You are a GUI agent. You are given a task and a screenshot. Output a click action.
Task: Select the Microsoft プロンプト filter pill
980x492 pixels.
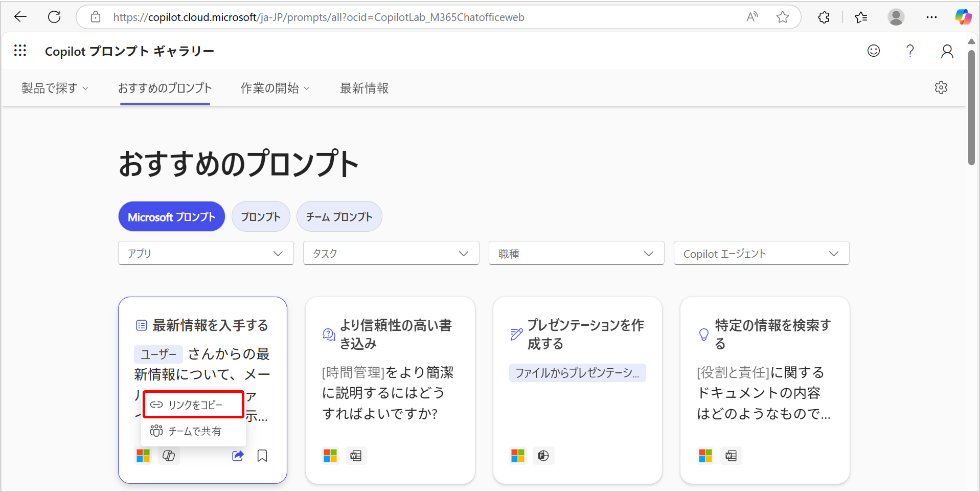pos(171,217)
